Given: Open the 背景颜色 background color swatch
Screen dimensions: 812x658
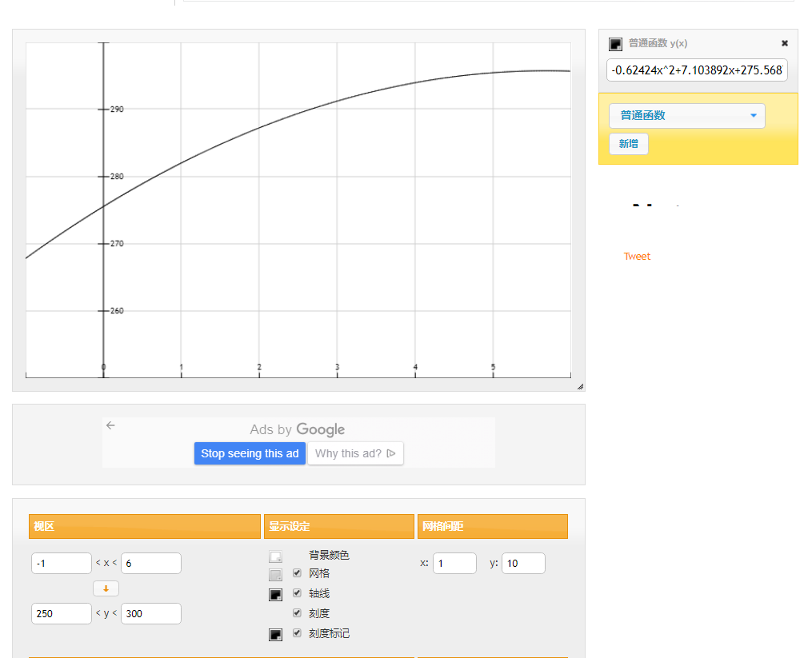Looking at the screenshot, I should (x=275, y=556).
